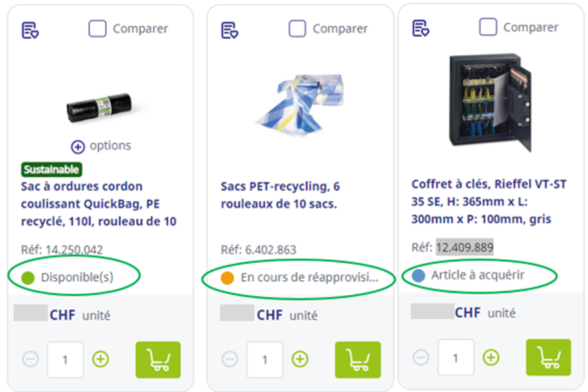The width and height of the screenshot is (588, 392).
Task: Click the key cabinet product image
Action: tap(491, 102)
